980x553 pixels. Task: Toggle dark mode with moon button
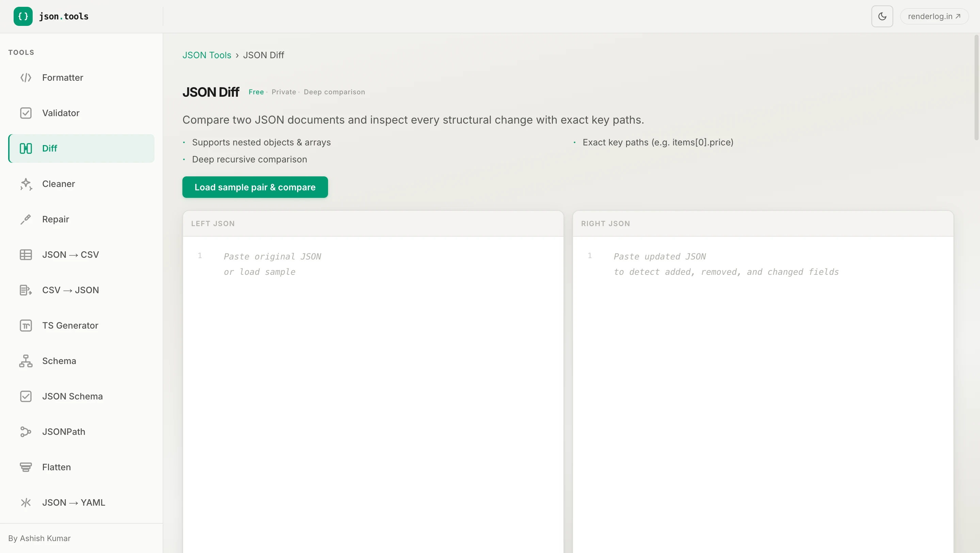tap(882, 16)
